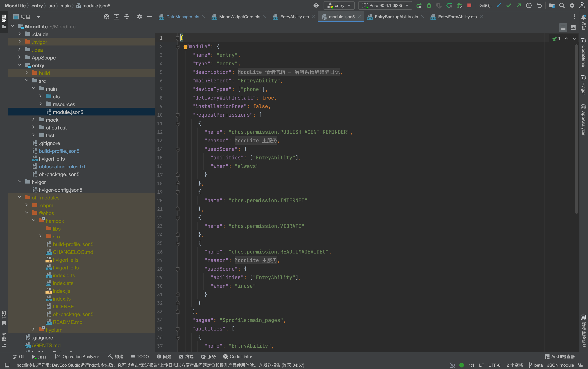Toggle the bookmarks side tool window
The height and width of the screenshot is (369, 588).
(x=4, y=318)
